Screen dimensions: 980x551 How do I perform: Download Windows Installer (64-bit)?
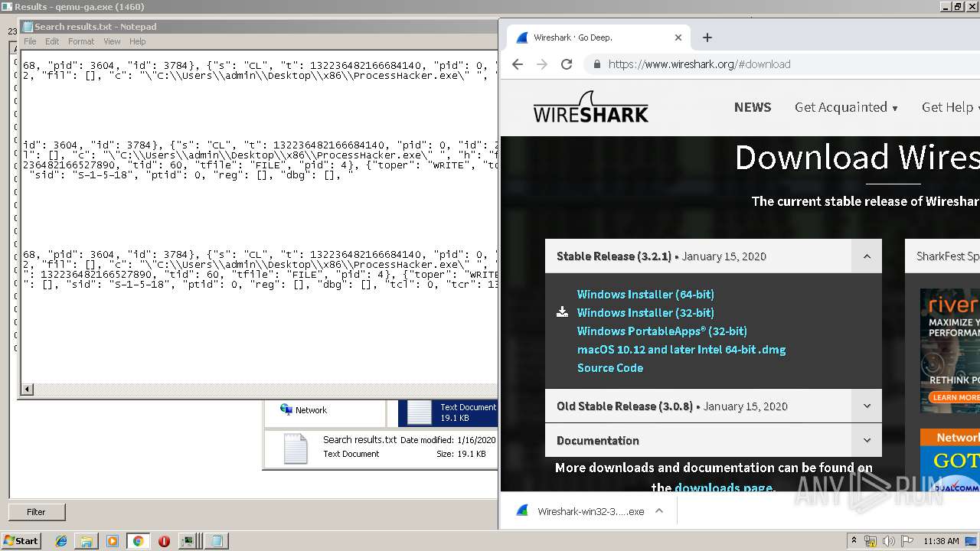645,294
